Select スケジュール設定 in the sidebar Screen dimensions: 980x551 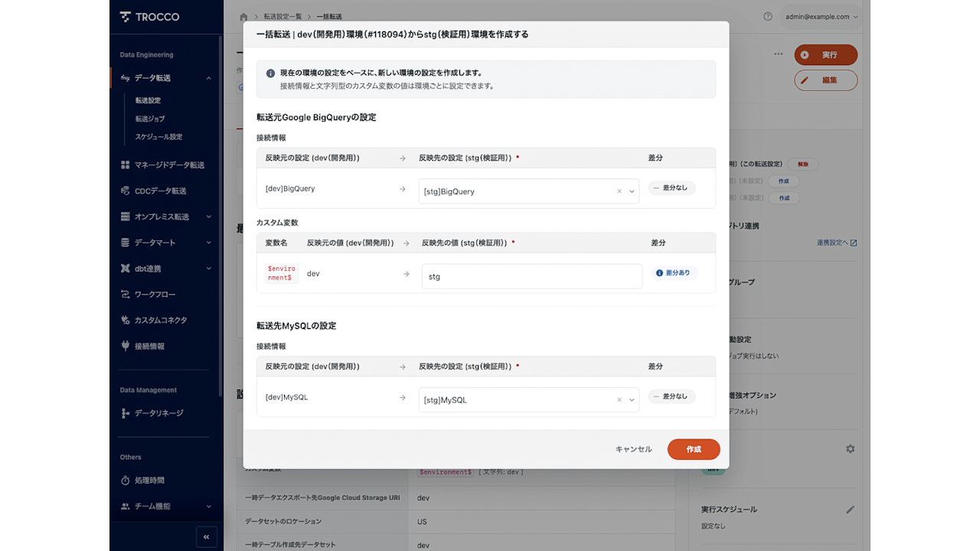[158, 137]
